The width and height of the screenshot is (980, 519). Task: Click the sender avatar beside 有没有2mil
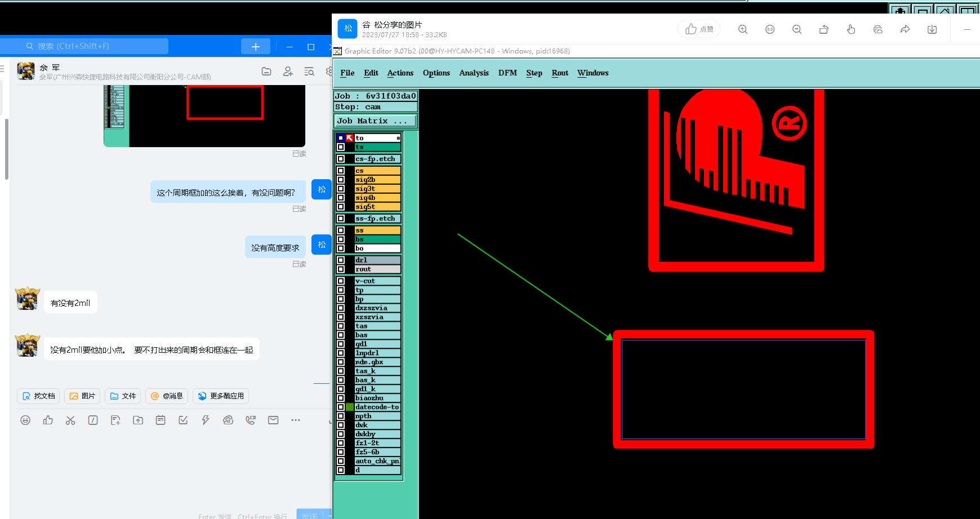(x=28, y=299)
